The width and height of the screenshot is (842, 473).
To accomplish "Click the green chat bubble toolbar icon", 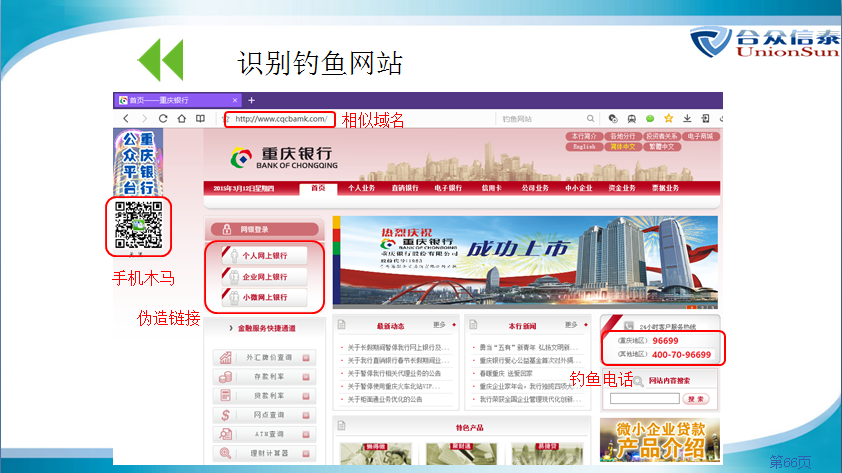I will tap(650, 119).
